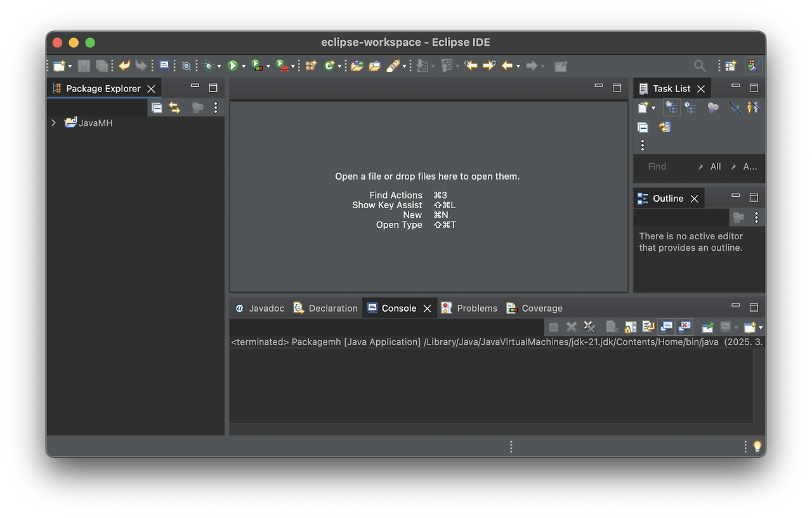Click the Run External Tools icon
812x518 pixels.
[x=283, y=65]
